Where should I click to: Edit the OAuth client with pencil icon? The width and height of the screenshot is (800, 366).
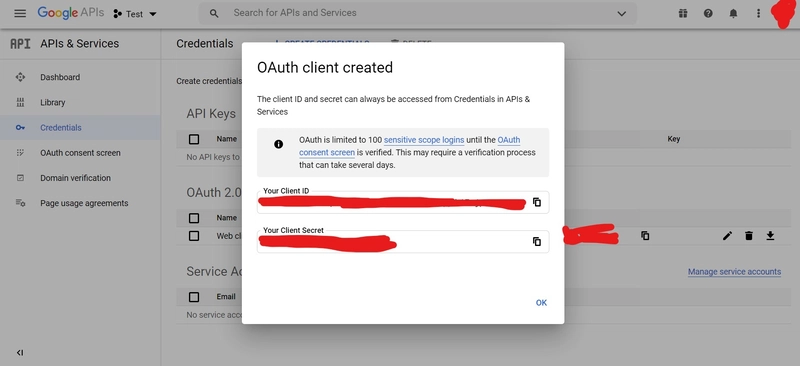728,235
